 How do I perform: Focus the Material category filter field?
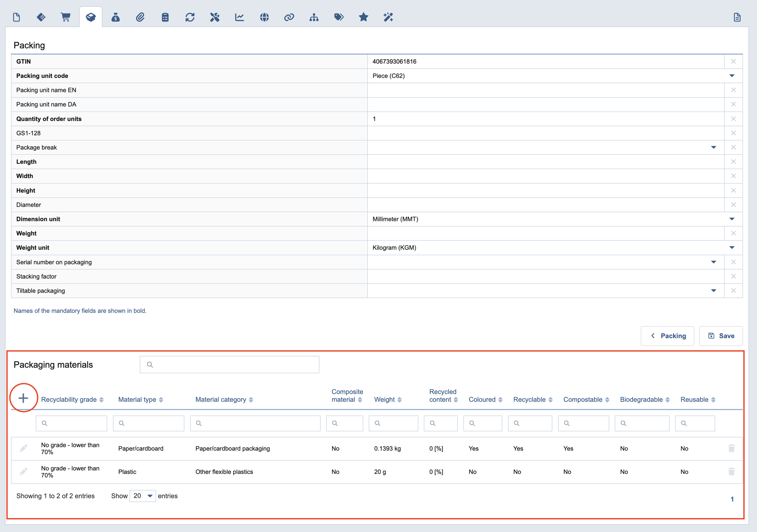pyautogui.click(x=255, y=423)
